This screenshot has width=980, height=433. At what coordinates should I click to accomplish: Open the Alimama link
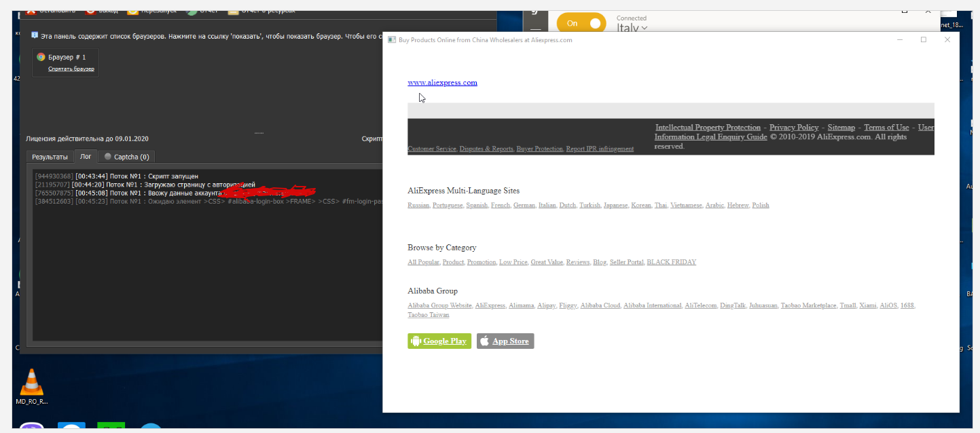click(522, 305)
